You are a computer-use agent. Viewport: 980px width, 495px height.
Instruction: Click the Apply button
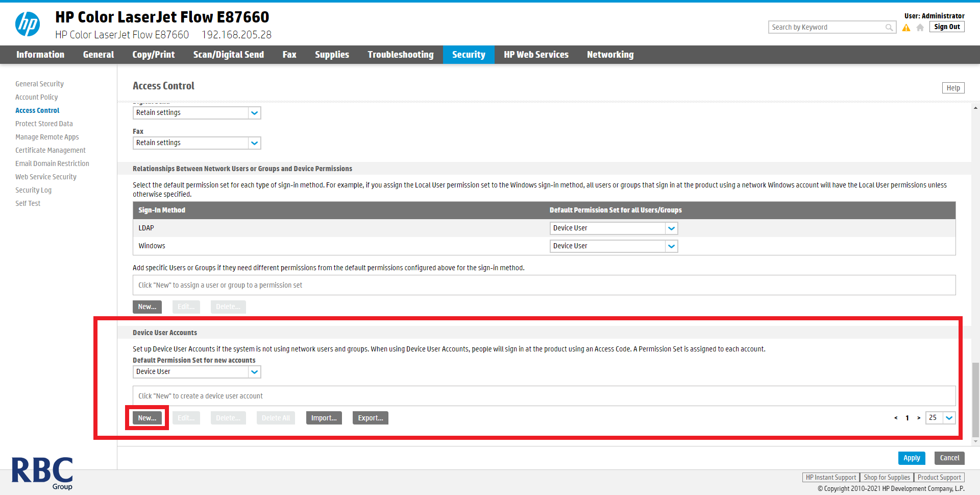(x=912, y=458)
